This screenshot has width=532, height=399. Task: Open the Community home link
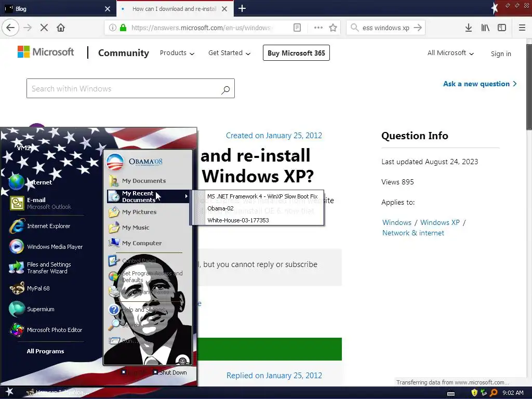(x=124, y=53)
